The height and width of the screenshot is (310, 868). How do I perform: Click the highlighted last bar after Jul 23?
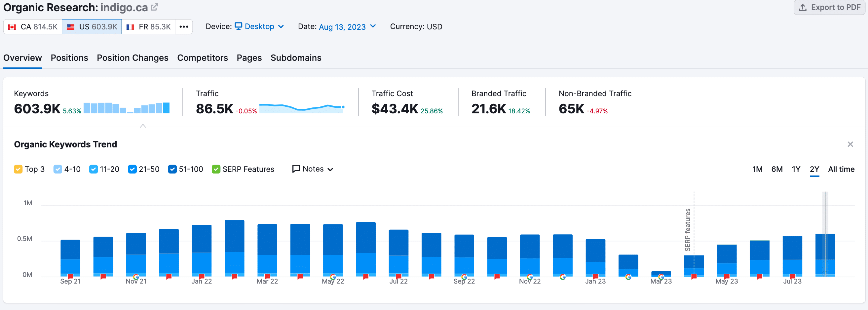[x=825, y=255]
